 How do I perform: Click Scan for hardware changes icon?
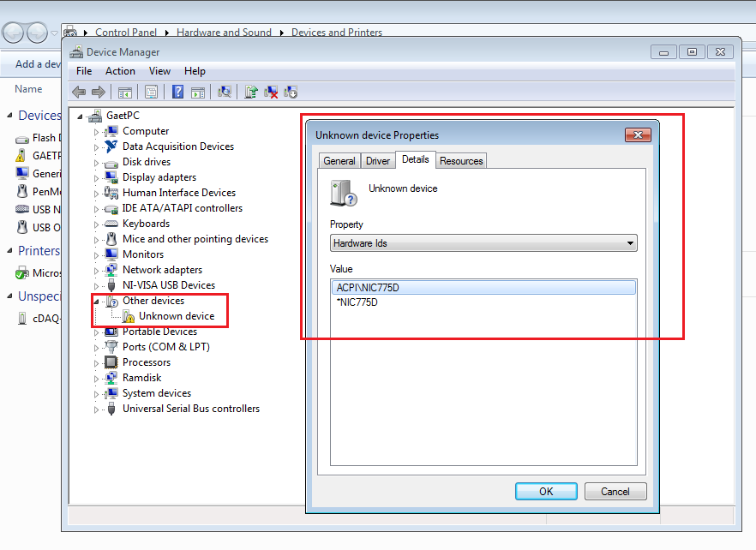225,92
